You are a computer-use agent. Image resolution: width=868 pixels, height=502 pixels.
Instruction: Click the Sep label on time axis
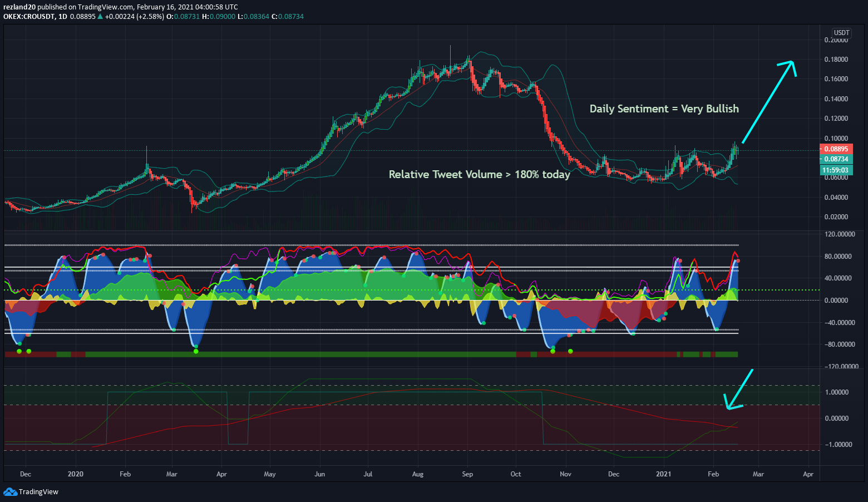[467, 474]
